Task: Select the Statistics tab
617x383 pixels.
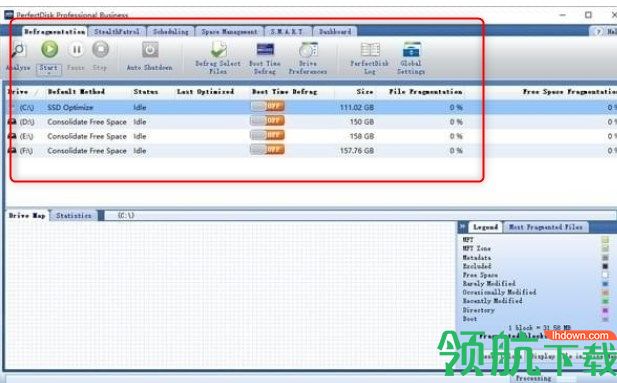Action: pyautogui.click(x=74, y=215)
